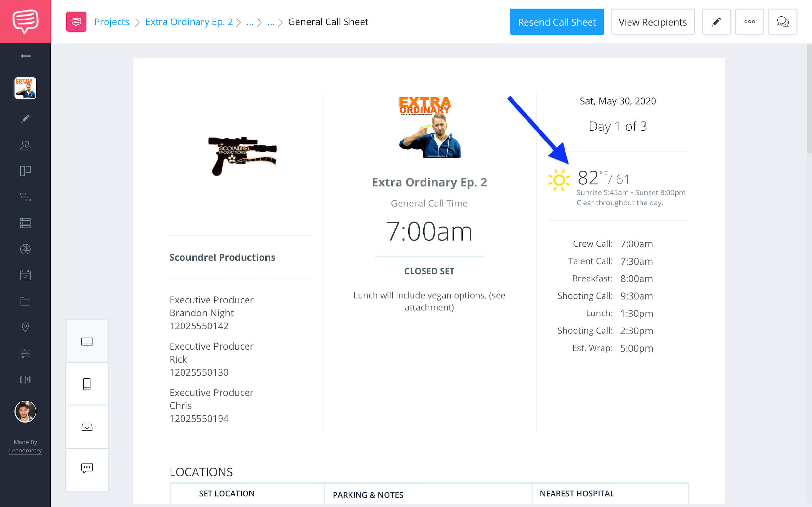The width and height of the screenshot is (812, 507).
Task: Click the lunch vegan options note
Action: [429, 301]
